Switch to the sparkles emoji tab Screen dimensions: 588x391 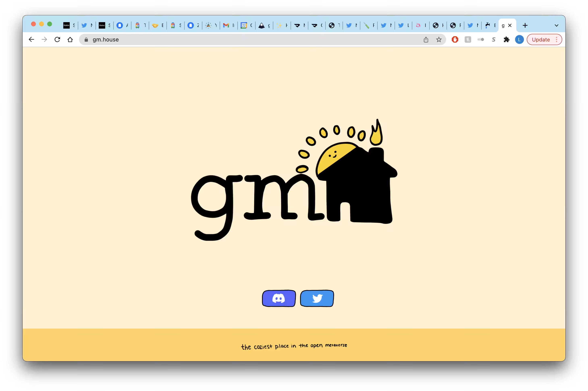tap(282, 25)
